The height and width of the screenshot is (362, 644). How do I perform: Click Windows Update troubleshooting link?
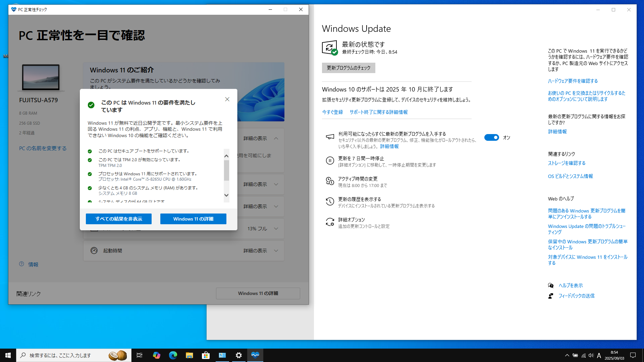click(587, 229)
